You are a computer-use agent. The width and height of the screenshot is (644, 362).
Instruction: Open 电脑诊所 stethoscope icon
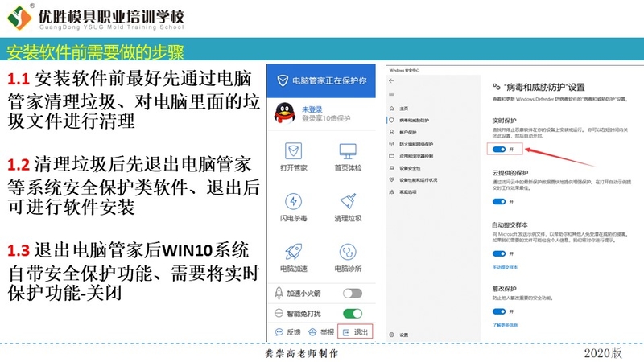pos(348,252)
